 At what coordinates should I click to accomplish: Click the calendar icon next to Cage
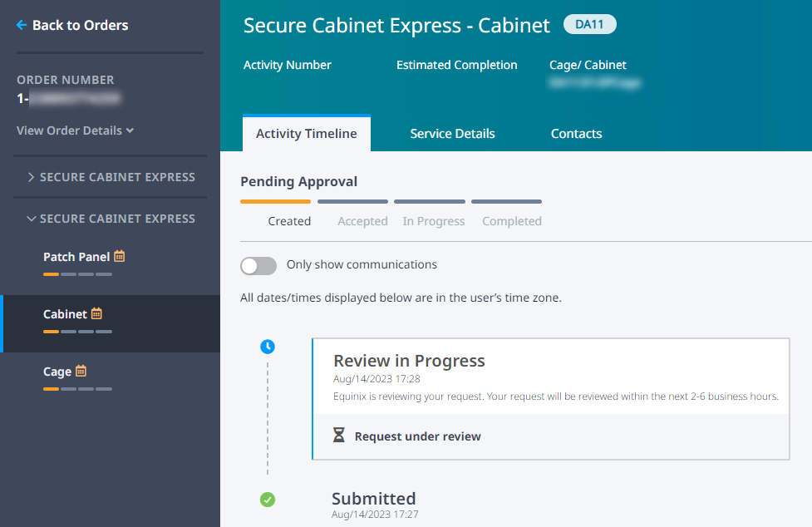[81, 372]
